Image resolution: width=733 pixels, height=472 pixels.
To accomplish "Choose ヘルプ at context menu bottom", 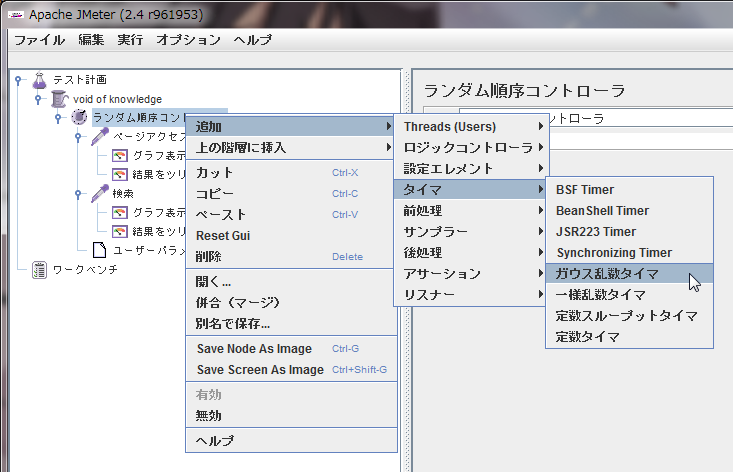I will tap(291, 441).
